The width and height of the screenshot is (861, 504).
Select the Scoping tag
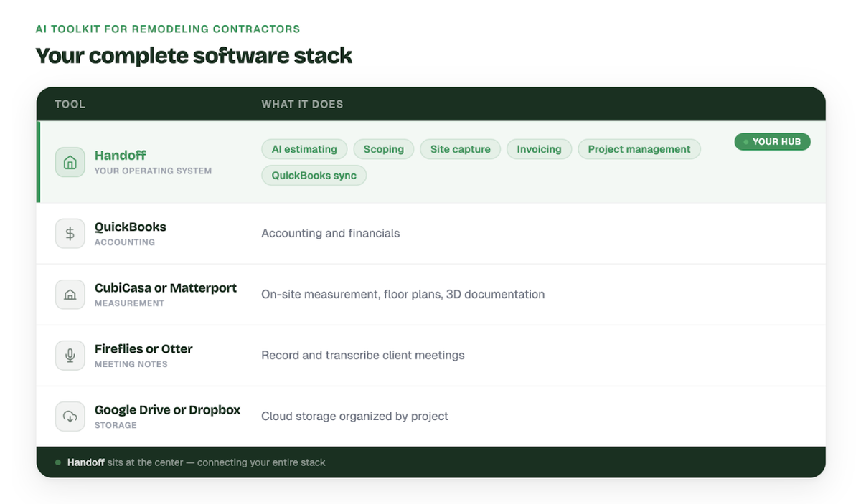(x=383, y=149)
